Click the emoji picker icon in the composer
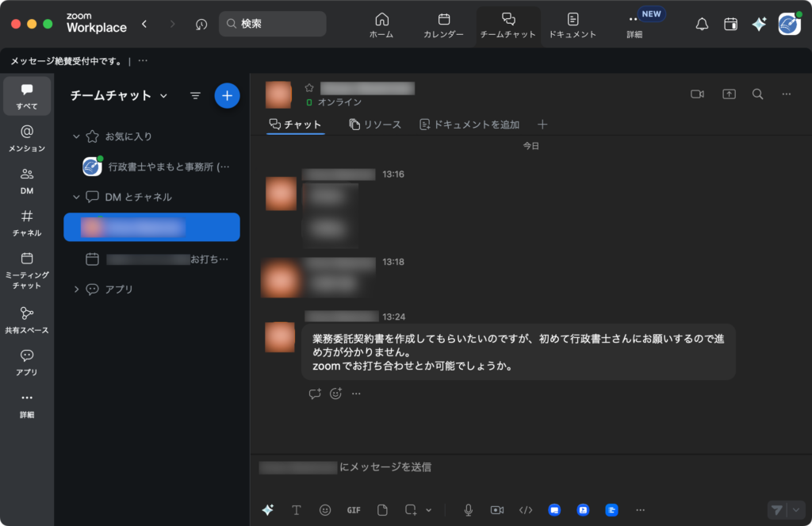 click(325, 510)
